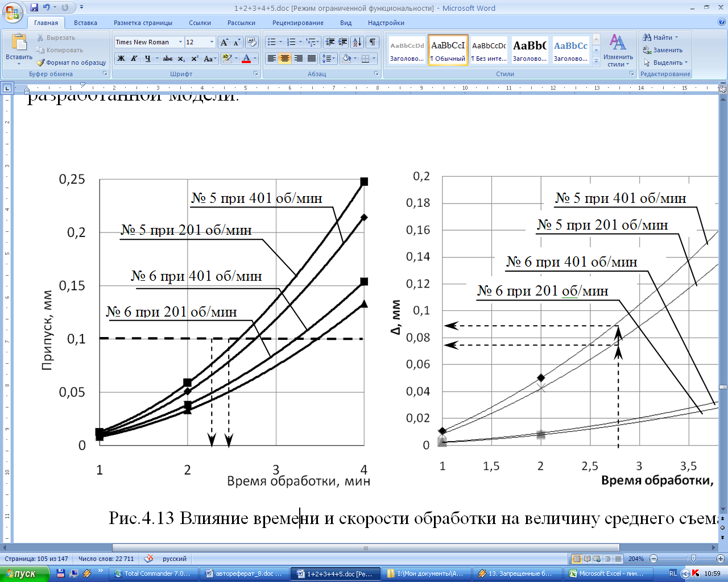Open numbered list dropdown arrow
This screenshot has width=728, height=582.
coord(300,42)
